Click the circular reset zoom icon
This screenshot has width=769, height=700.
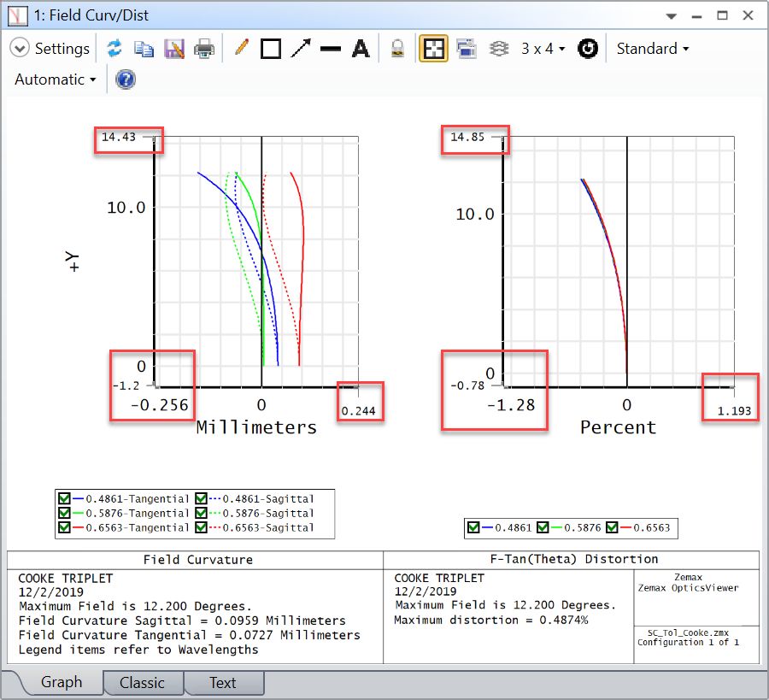tap(587, 49)
